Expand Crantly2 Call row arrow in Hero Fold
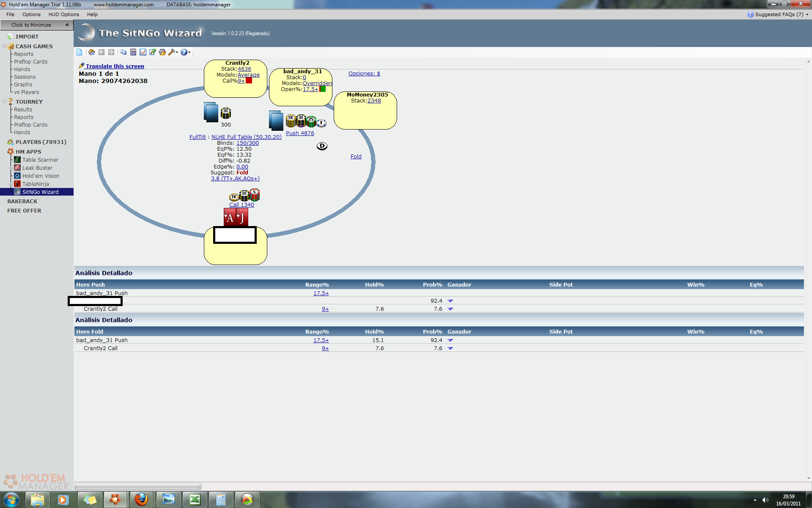The image size is (812, 508). 450,348
